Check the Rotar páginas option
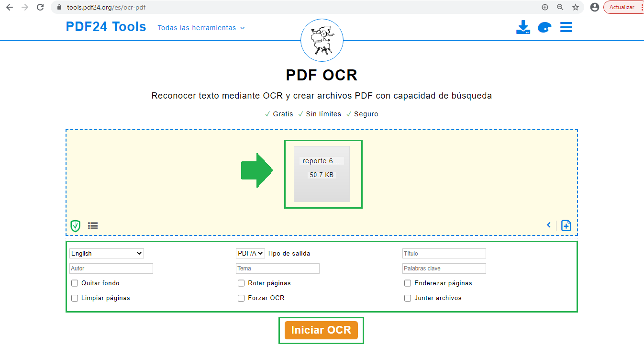Image resolution: width=644 pixels, height=347 pixels. click(x=241, y=283)
